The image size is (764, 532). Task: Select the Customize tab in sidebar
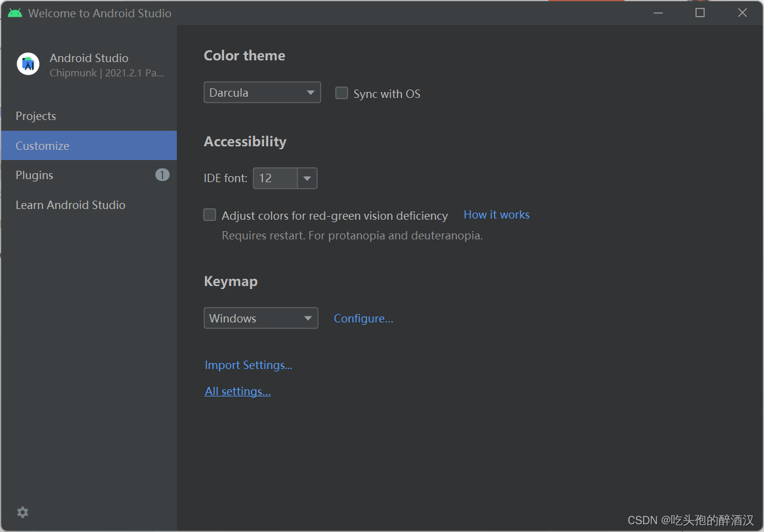click(x=42, y=146)
